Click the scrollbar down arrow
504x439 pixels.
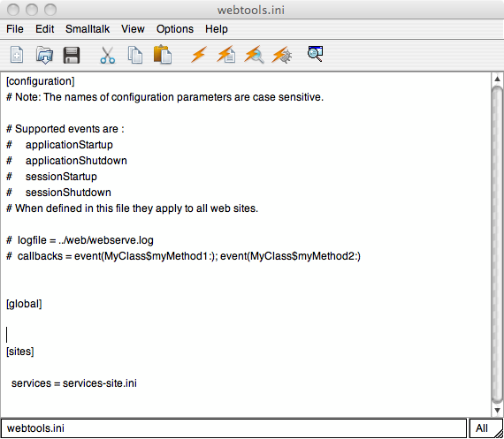click(x=497, y=411)
